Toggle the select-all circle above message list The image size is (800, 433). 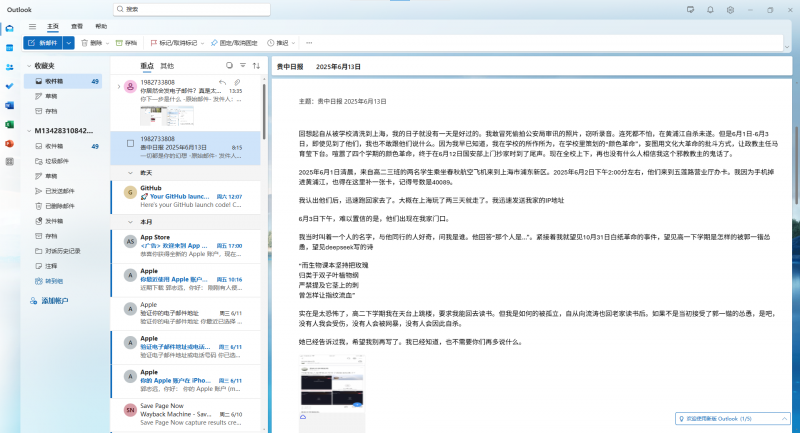coord(229,66)
